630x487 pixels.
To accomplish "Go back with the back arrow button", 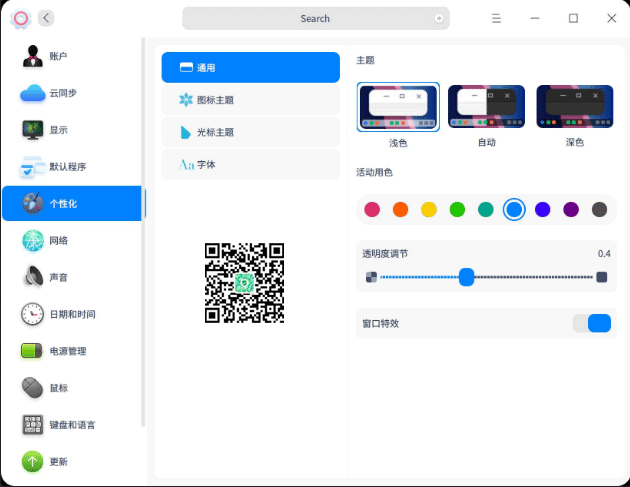I will click(x=46, y=18).
